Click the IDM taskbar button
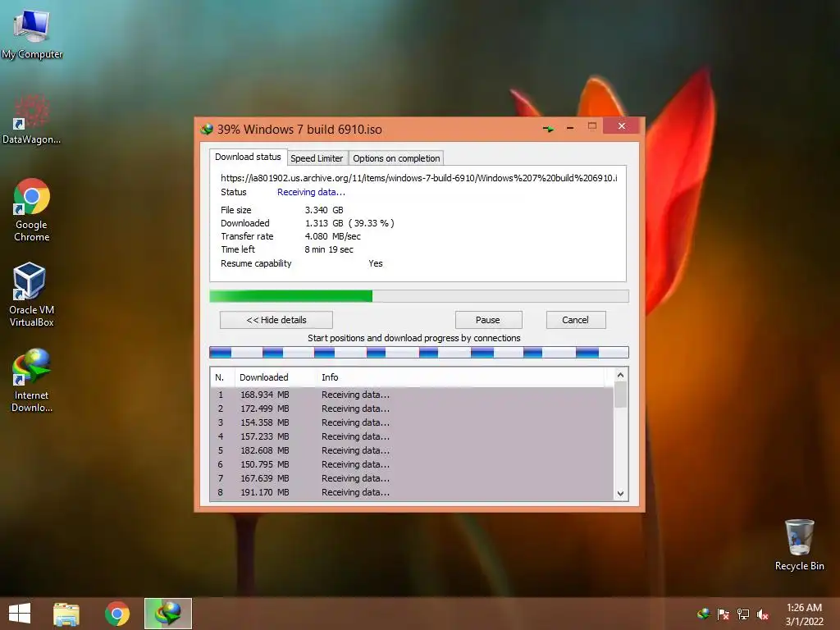This screenshot has width=840, height=630. click(x=167, y=614)
